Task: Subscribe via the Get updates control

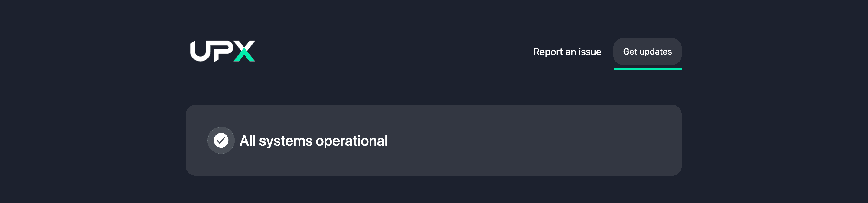Action: coord(647,51)
